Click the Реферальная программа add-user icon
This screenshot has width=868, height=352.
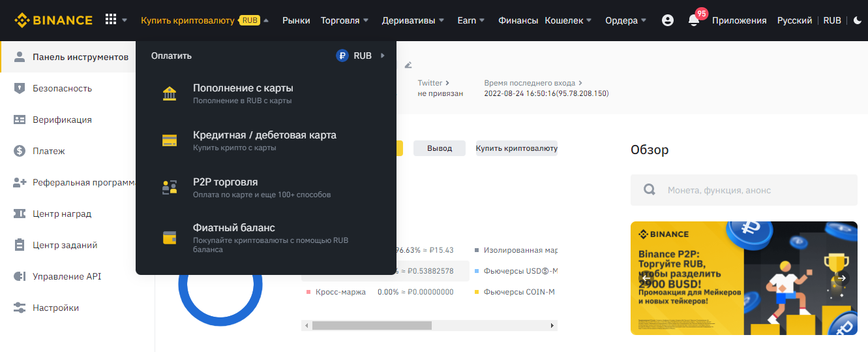pos(20,182)
